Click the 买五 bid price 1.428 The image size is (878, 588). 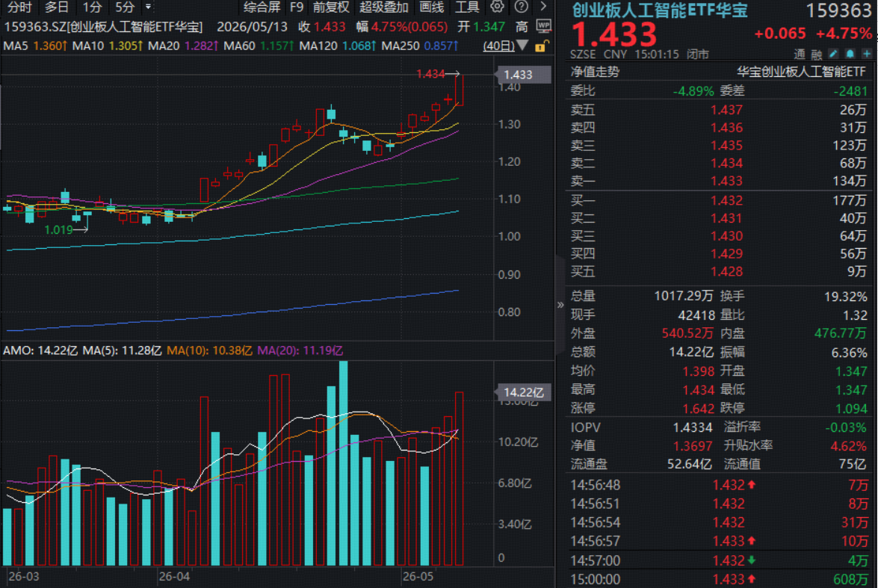(x=726, y=272)
